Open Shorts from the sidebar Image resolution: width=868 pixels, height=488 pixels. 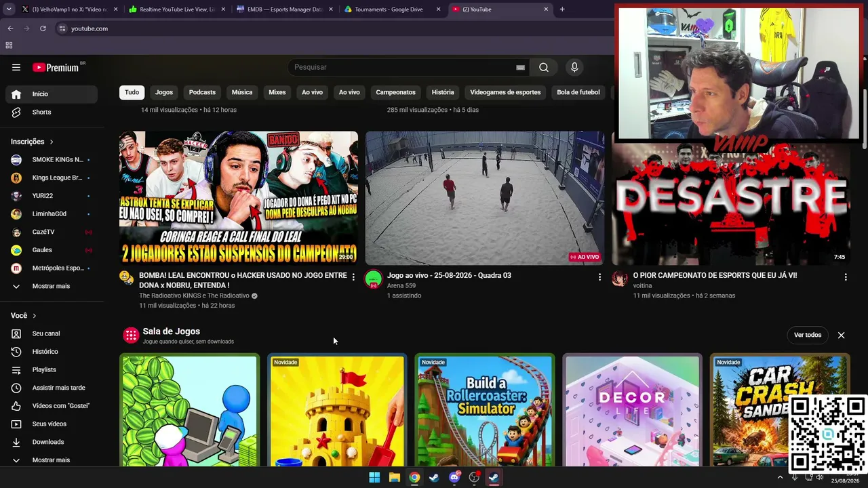[x=52, y=112]
